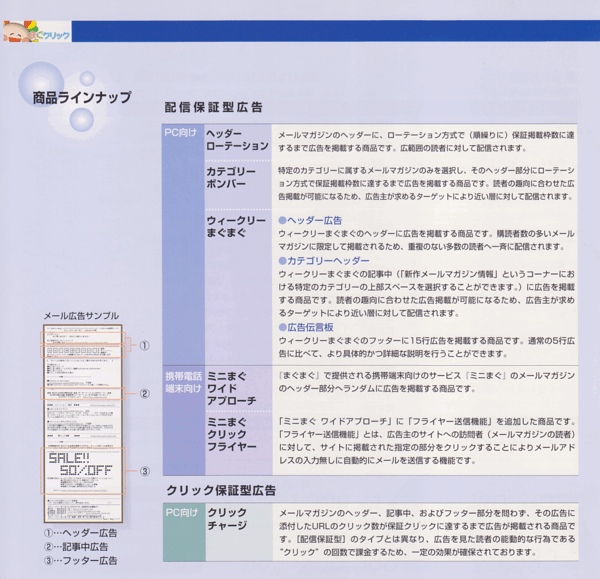Click the 配信保証型広告 section heading
This screenshot has height=579, width=600.
pyautogui.click(x=214, y=107)
